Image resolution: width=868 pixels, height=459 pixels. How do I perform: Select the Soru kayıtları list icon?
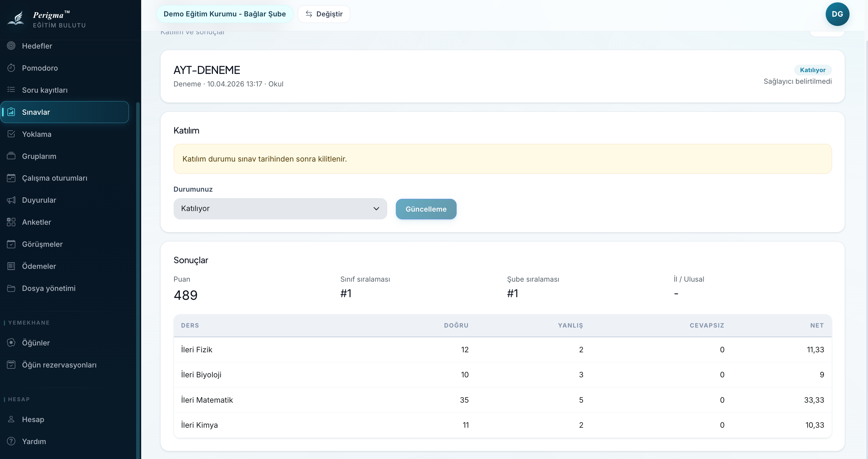[11, 90]
